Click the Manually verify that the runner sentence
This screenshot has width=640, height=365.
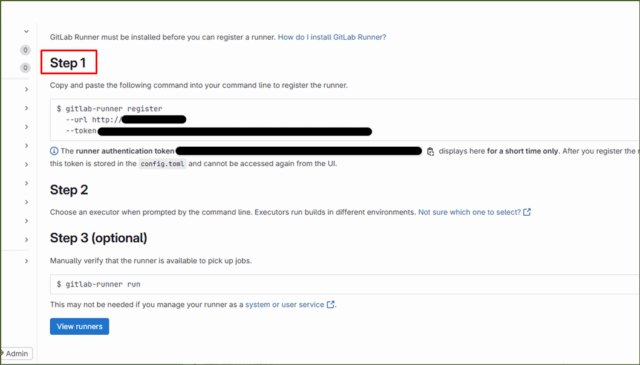151,261
